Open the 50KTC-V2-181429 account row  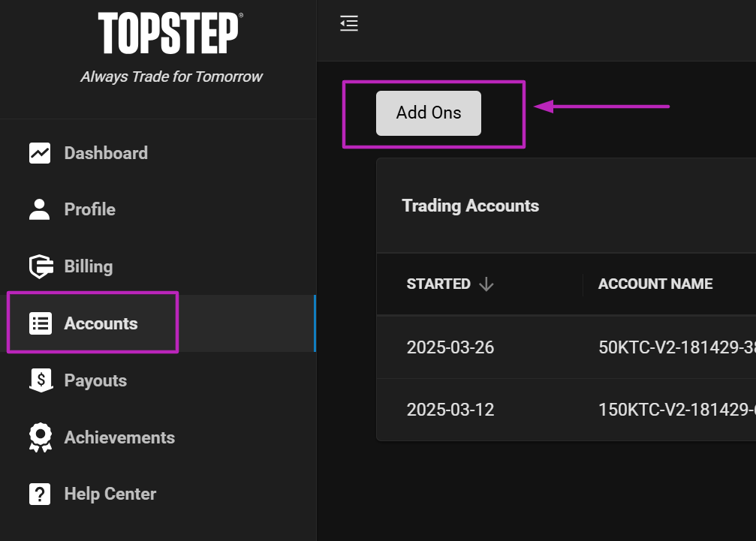tap(566, 347)
